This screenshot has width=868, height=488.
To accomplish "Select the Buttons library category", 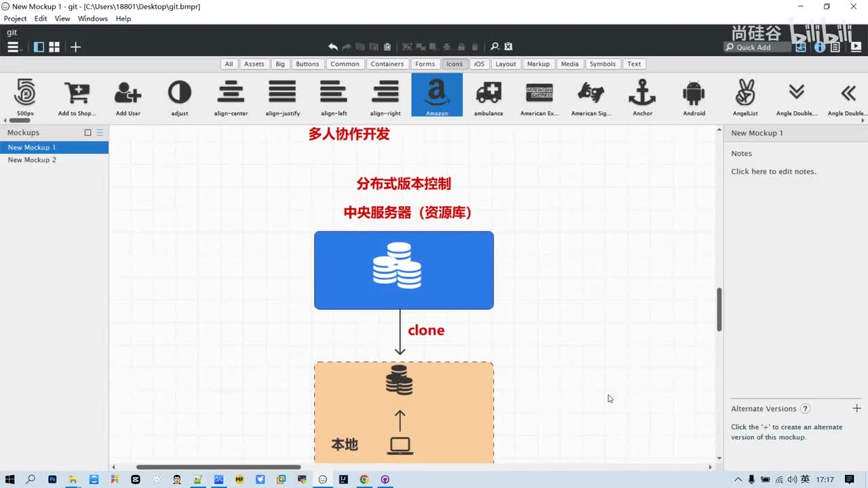I will (x=307, y=64).
